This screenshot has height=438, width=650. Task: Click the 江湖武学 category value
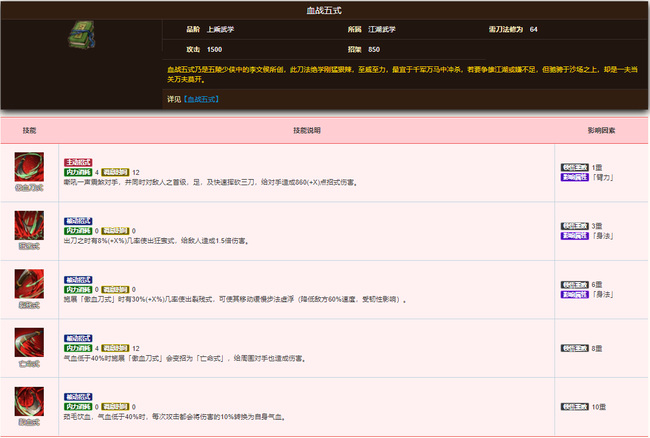(x=381, y=29)
